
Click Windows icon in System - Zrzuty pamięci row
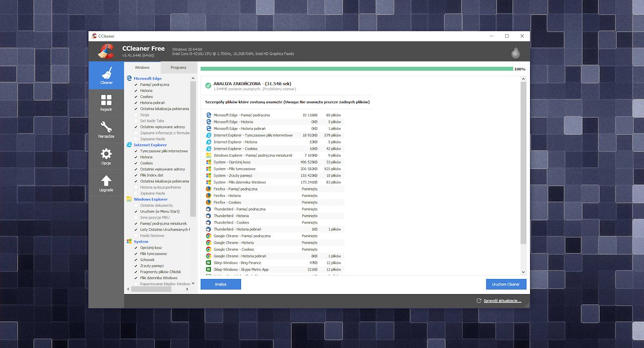pos(209,175)
